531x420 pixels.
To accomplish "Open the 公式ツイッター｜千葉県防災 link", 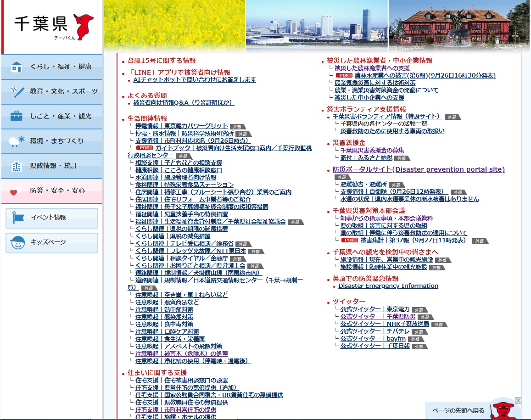I will (378, 317).
